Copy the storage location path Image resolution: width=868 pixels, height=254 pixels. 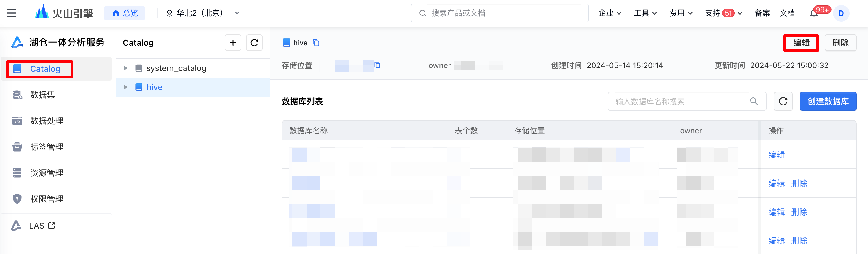pos(377,65)
